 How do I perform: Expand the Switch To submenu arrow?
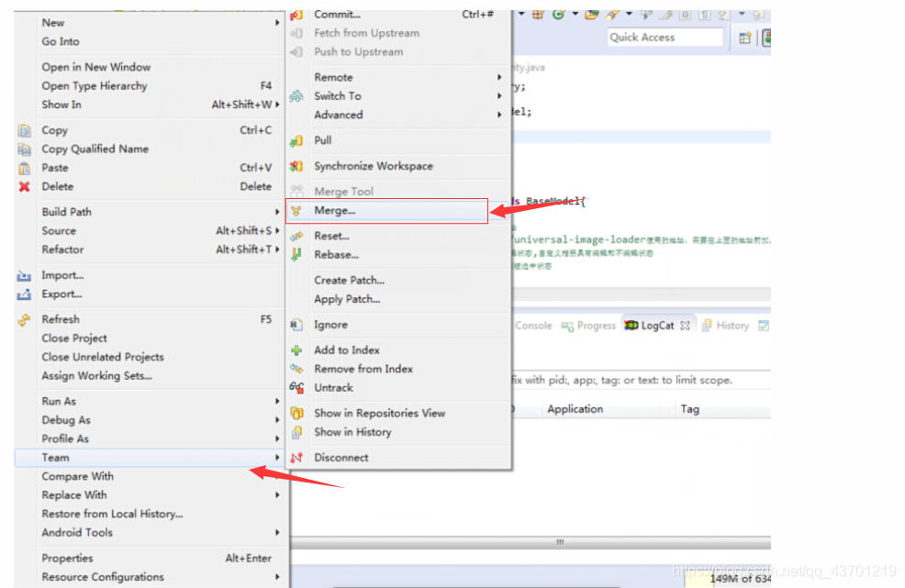[x=499, y=96]
